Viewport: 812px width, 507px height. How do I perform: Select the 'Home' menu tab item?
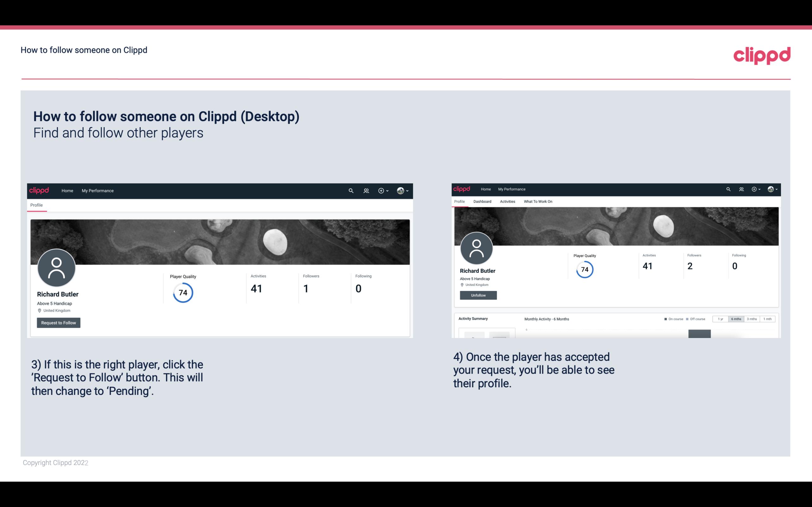click(67, 190)
